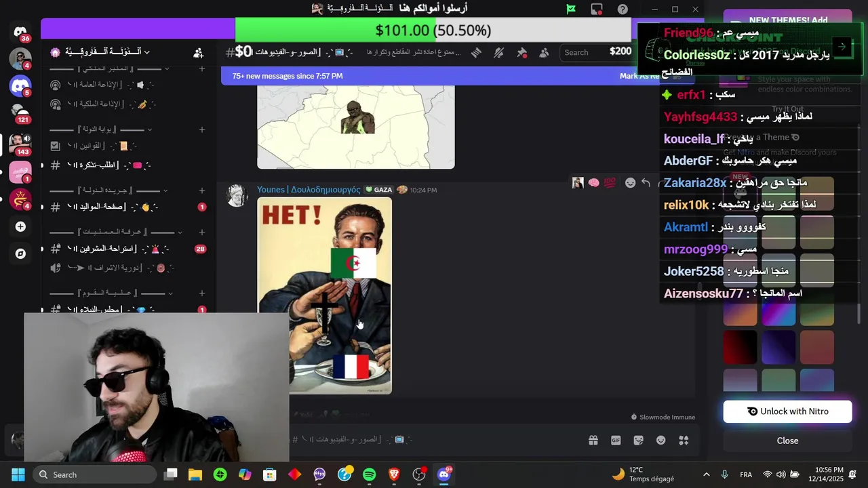Open the الإذاعة الملكية stage channel
Screen dimensions: 868x488
(x=127, y=104)
